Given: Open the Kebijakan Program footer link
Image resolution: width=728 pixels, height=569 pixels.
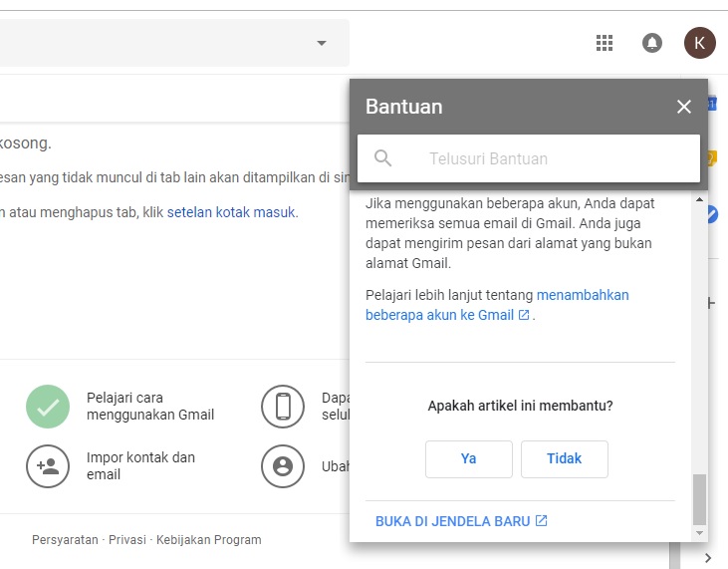Looking at the screenshot, I should pyautogui.click(x=209, y=540).
